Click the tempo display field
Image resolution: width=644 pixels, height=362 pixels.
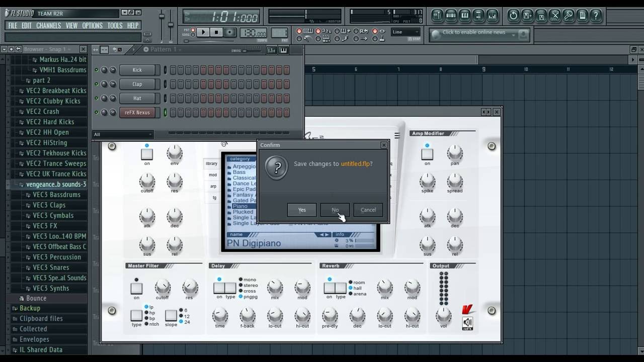254,33
